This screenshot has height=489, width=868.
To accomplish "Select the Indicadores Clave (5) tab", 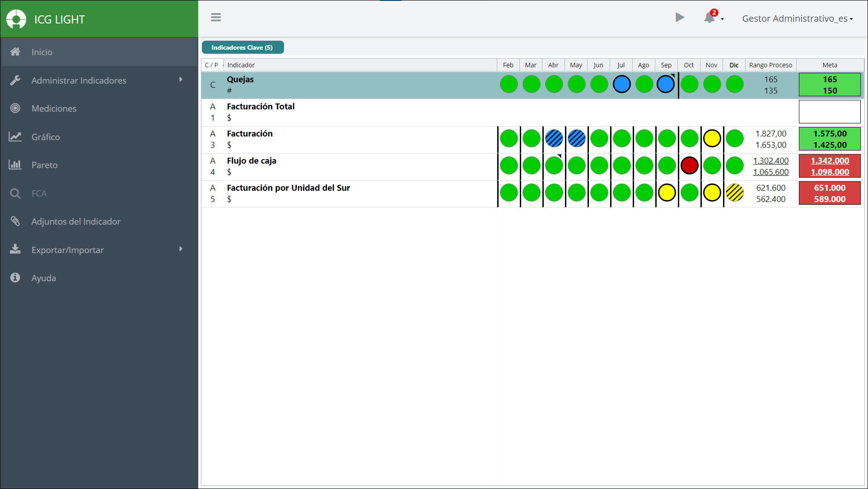I will tap(243, 47).
